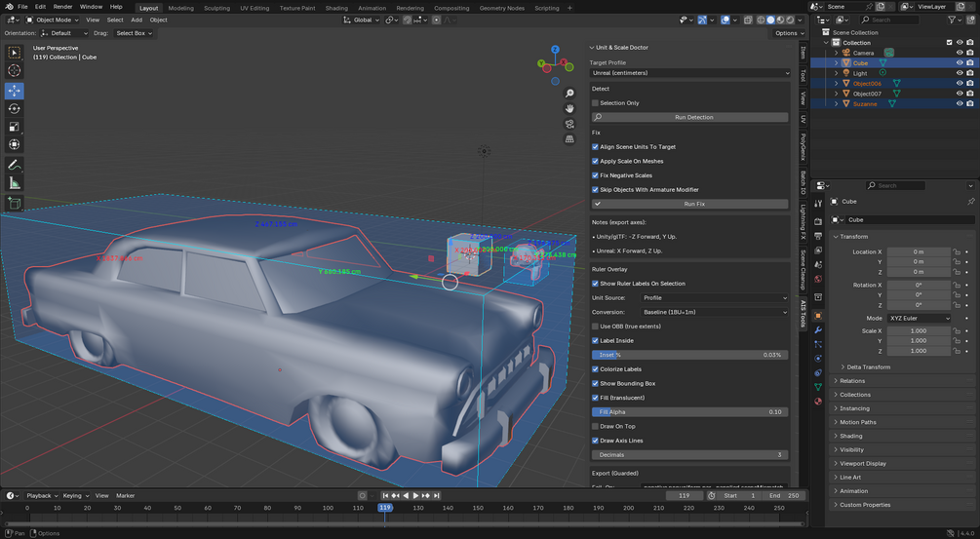Expand the Delta Transform section

tap(868, 366)
